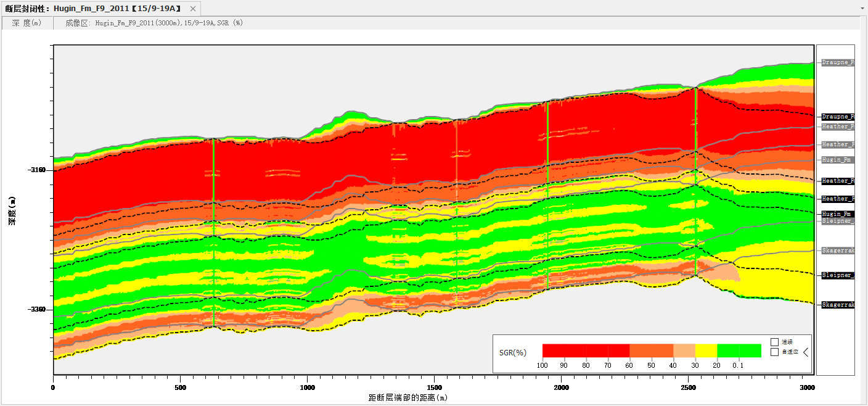Image resolution: width=868 pixels, height=406 pixels.
Task: Select the gray Skagerrak horizon label
Action: [838, 251]
